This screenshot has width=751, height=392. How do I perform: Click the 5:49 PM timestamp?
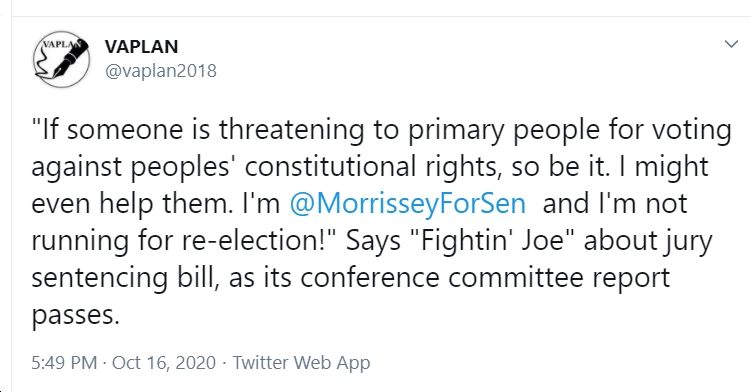(x=64, y=362)
